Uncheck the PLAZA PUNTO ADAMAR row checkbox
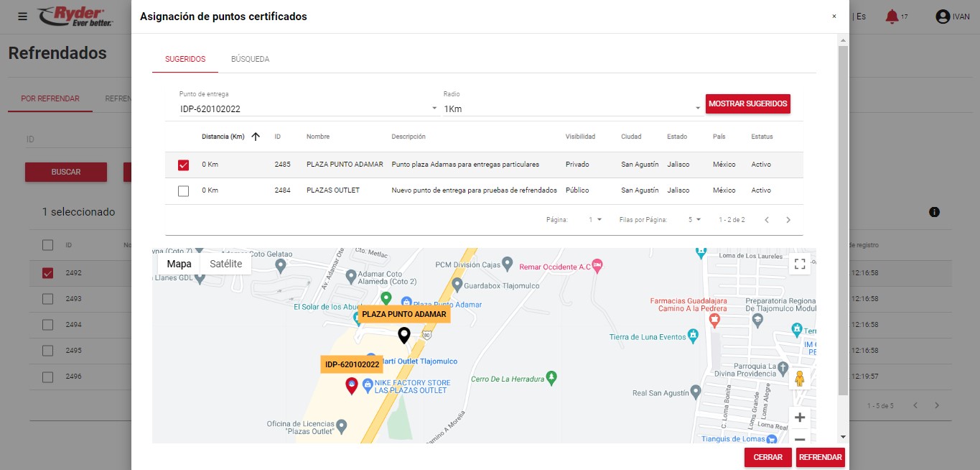The image size is (980, 470). click(x=183, y=165)
